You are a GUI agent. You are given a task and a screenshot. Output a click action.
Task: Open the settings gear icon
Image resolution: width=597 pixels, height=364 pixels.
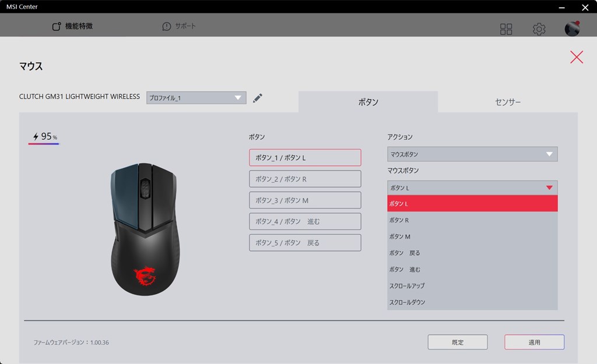pyautogui.click(x=539, y=29)
